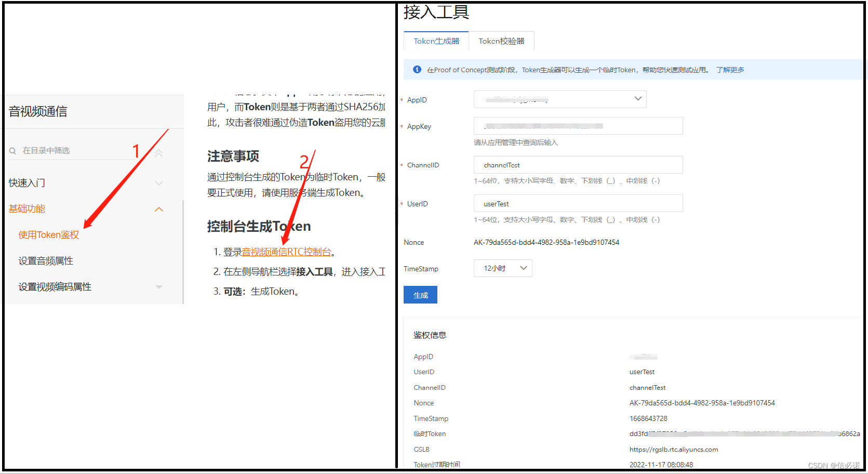The image size is (868, 474).
Task: Expand the 设置视频编码属性 item
Action: coord(159,286)
